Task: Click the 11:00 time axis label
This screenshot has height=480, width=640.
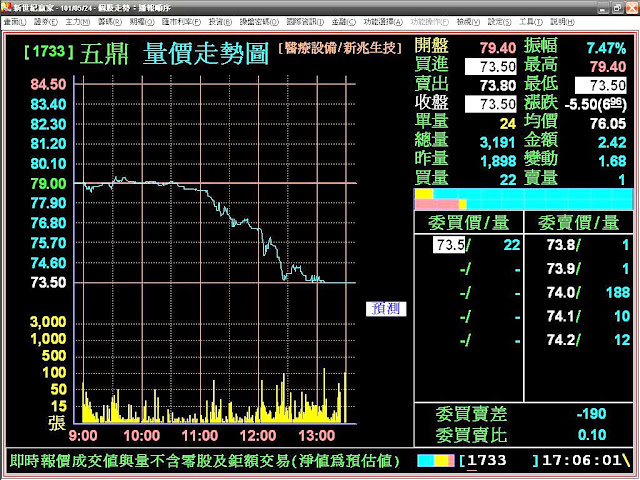Action: [x=200, y=436]
